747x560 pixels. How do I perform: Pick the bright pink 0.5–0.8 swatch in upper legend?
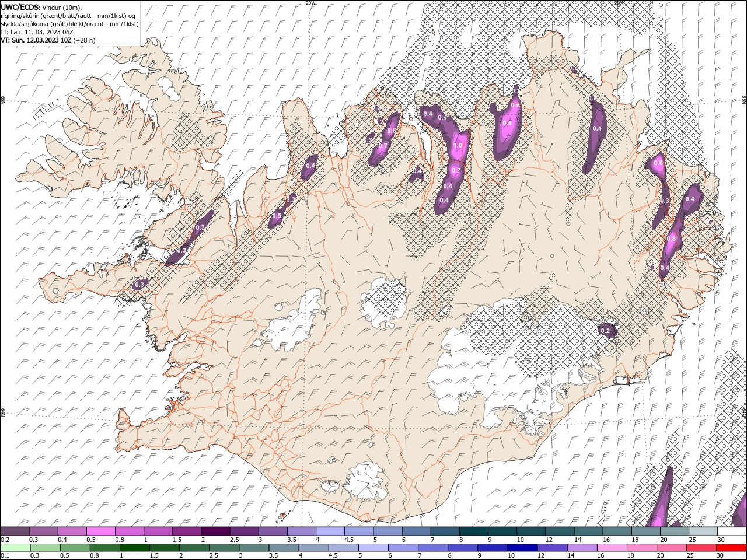pos(100,531)
